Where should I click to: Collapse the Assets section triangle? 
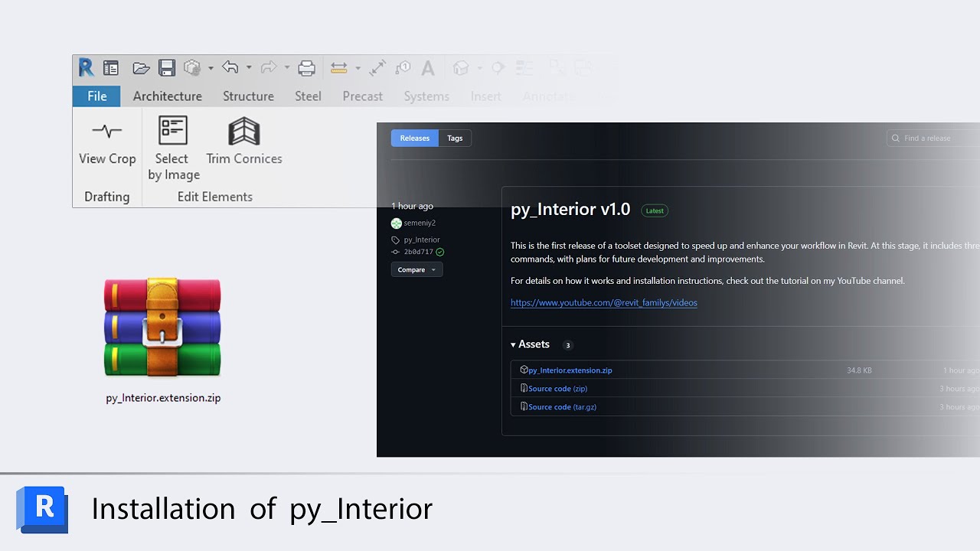click(x=513, y=345)
